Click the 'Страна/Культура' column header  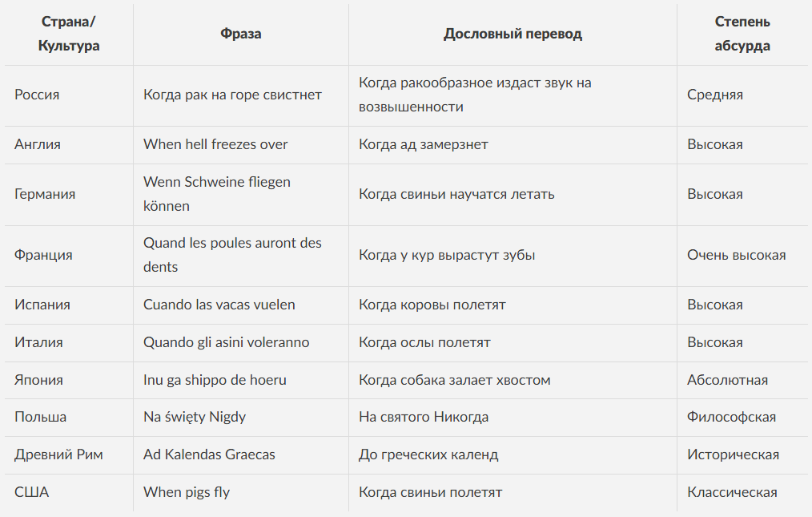click(x=69, y=34)
